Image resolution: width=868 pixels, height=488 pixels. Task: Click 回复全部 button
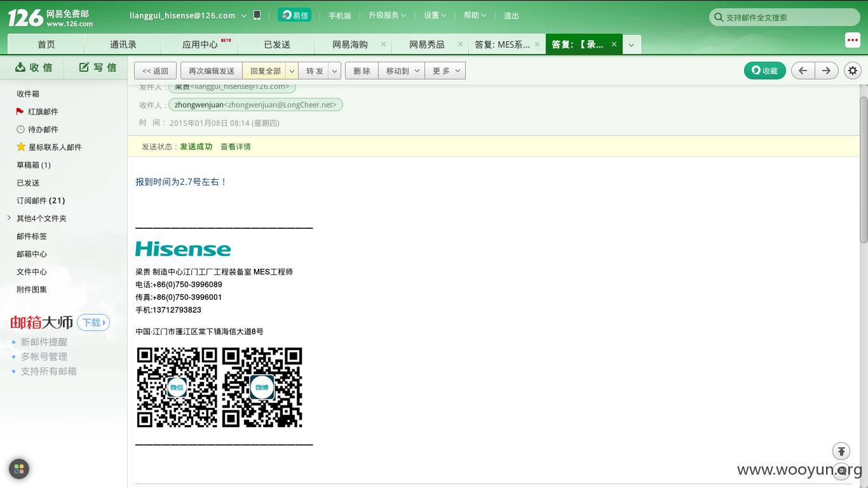click(x=265, y=71)
